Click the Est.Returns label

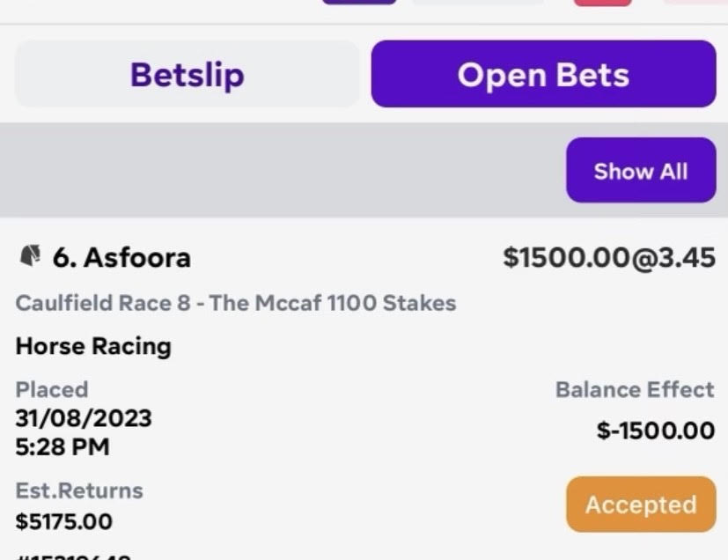(x=79, y=490)
